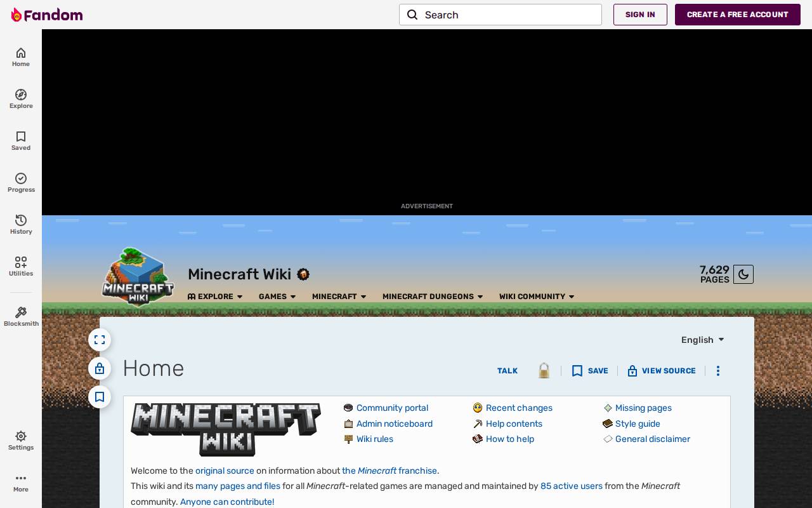The height and width of the screenshot is (508, 812).
Task: Click View Source for this page
Action: (x=661, y=371)
